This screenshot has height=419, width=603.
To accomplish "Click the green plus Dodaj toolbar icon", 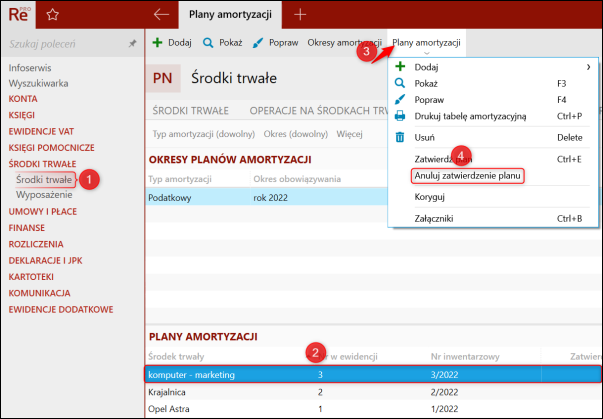I will pos(157,42).
